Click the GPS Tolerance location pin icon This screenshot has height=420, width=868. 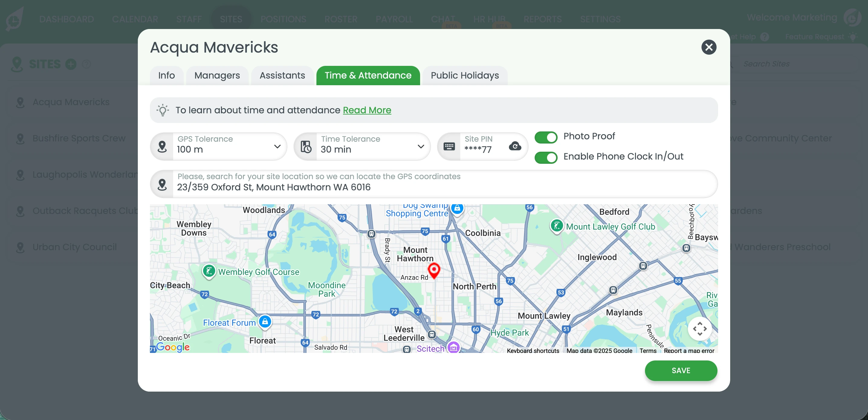pyautogui.click(x=162, y=147)
